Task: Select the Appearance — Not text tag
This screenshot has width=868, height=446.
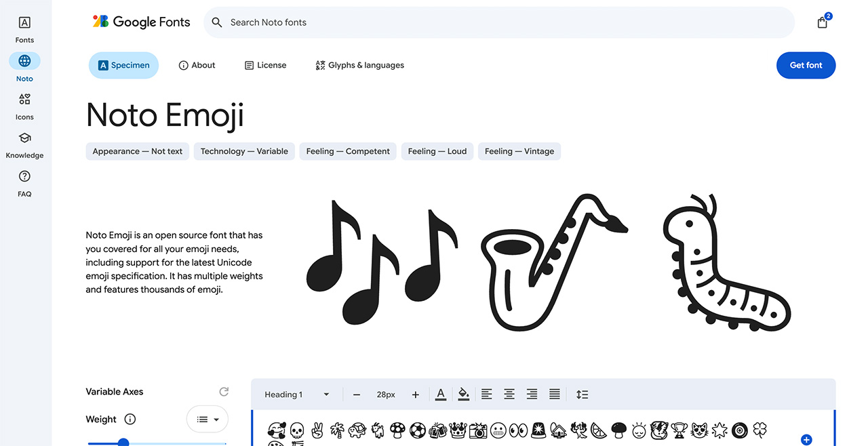Action: tap(138, 151)
